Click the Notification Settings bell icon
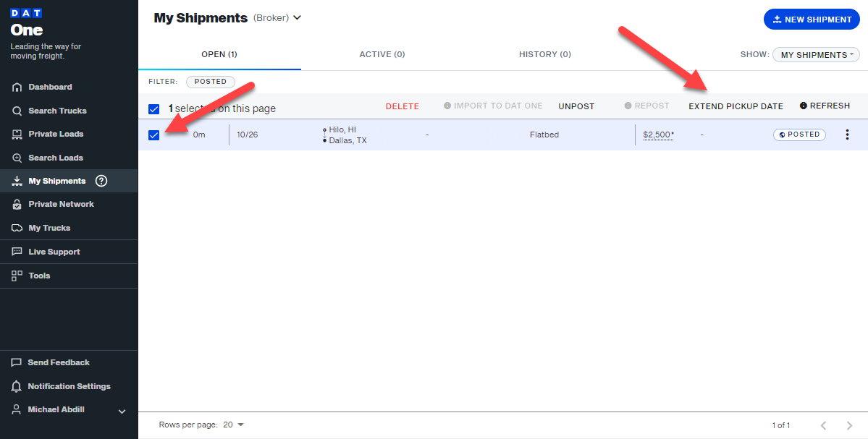This screenshot has height=439, width=868. (x=16, y=386)
